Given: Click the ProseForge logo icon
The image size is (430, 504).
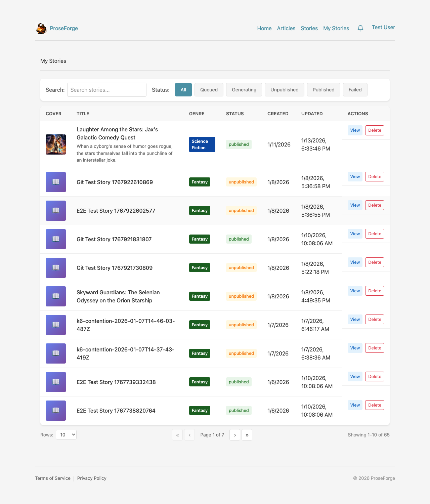Looking at the screenshot, I should pos(41,29).
